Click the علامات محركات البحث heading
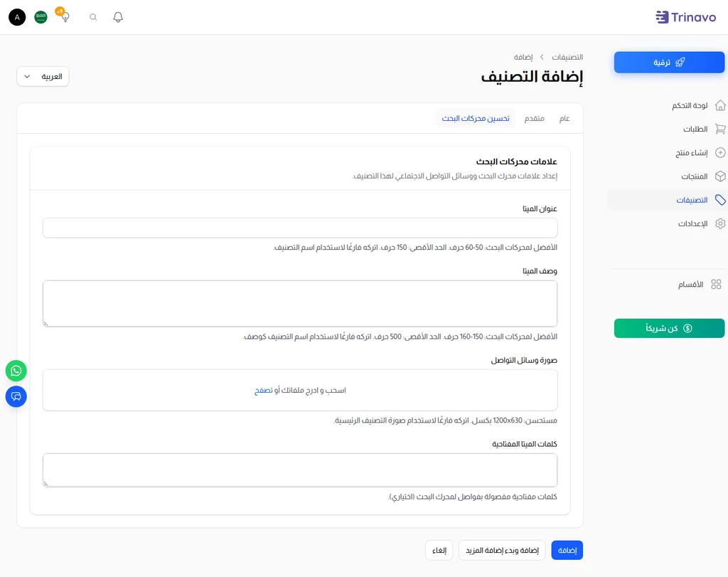 click(x=516, y=162)
